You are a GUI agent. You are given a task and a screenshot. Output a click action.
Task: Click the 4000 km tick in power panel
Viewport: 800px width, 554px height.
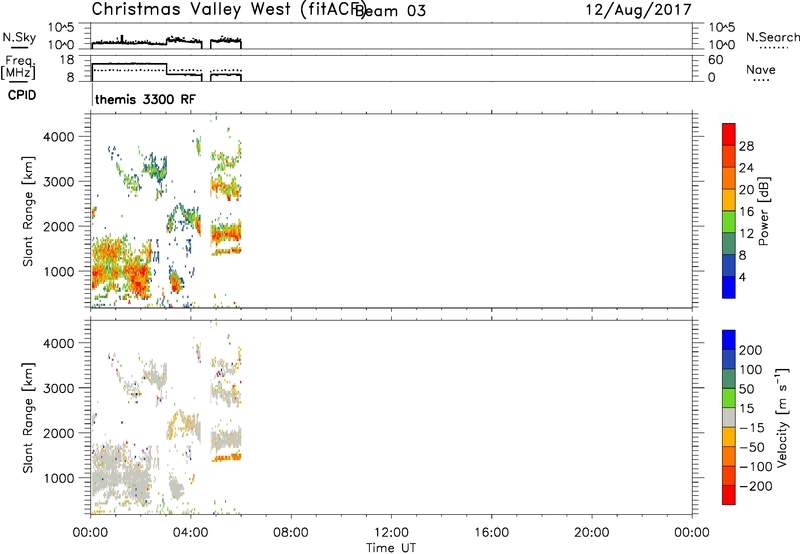(58, 137)
